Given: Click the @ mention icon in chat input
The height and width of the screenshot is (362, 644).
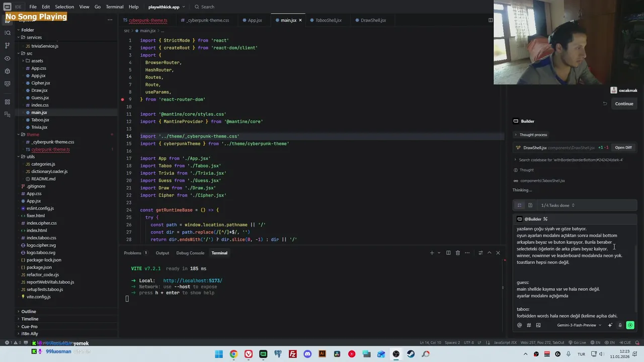Looking at the screenshot, I should (x=519, y=325).
